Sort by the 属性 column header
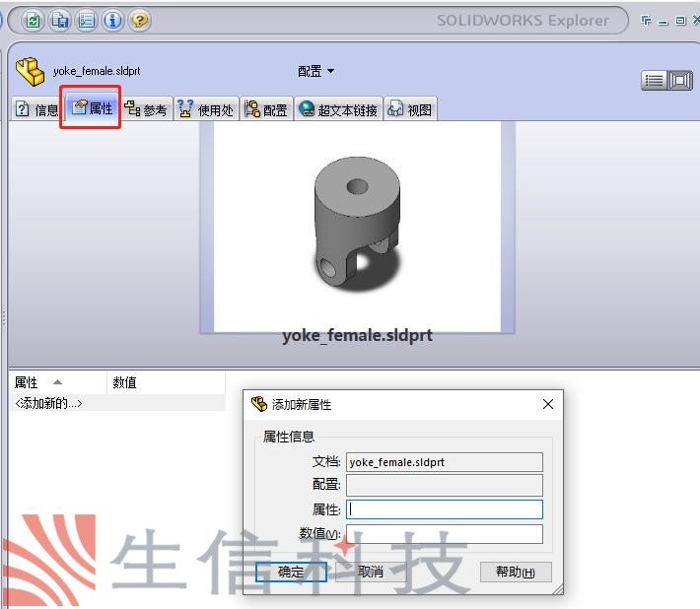This screenshot has width=700, height=609. [57, 382]
